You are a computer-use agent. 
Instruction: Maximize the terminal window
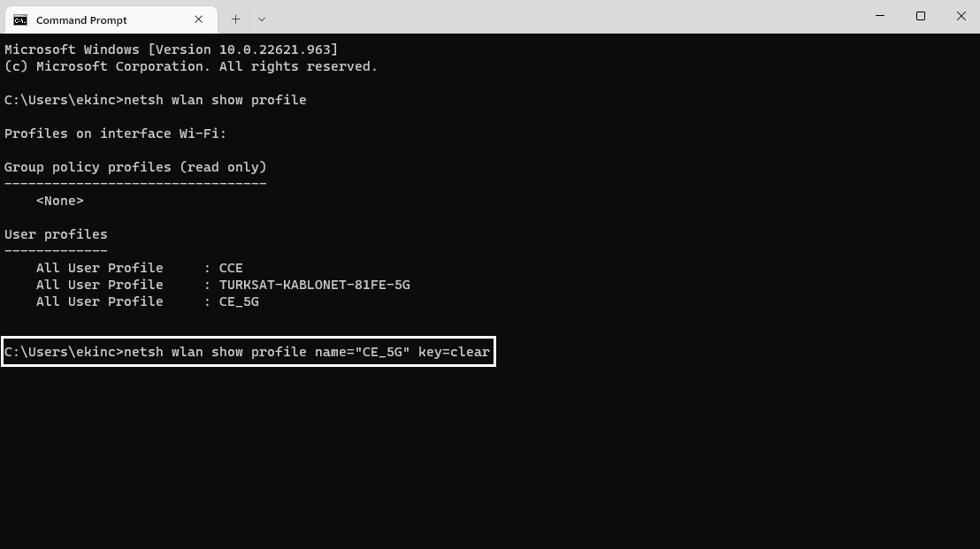click(x=920, y=16)
